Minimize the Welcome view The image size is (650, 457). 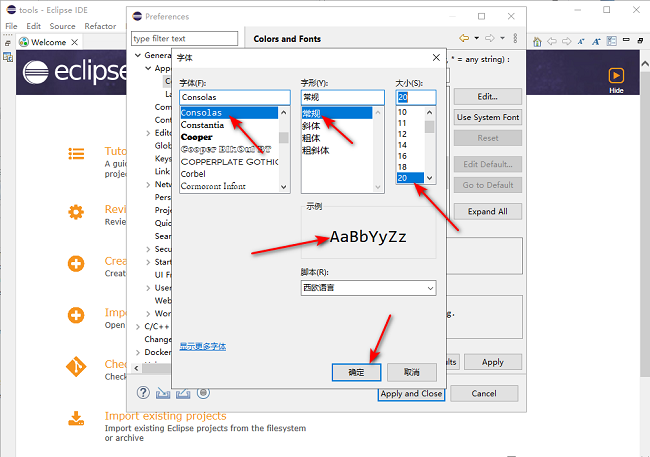[626, 40]
